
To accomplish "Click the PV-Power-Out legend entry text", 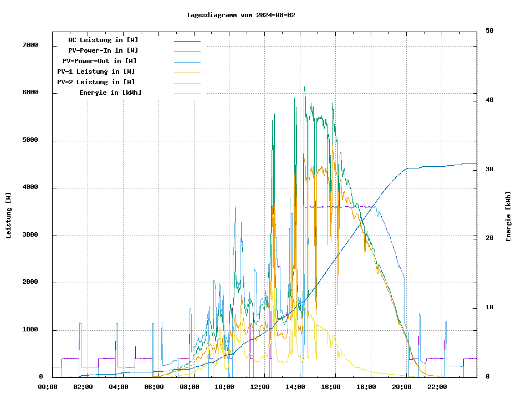I will pyautogui.click(x=100, y=61).
